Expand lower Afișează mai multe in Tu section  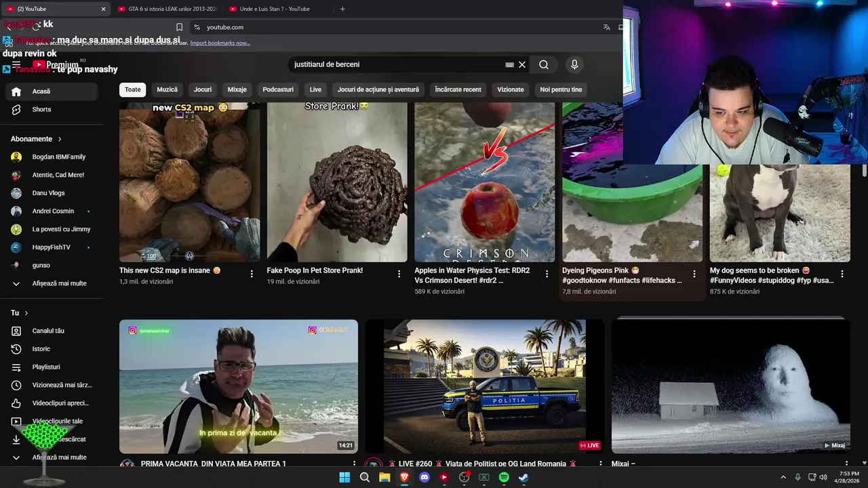tap(52, 457)
